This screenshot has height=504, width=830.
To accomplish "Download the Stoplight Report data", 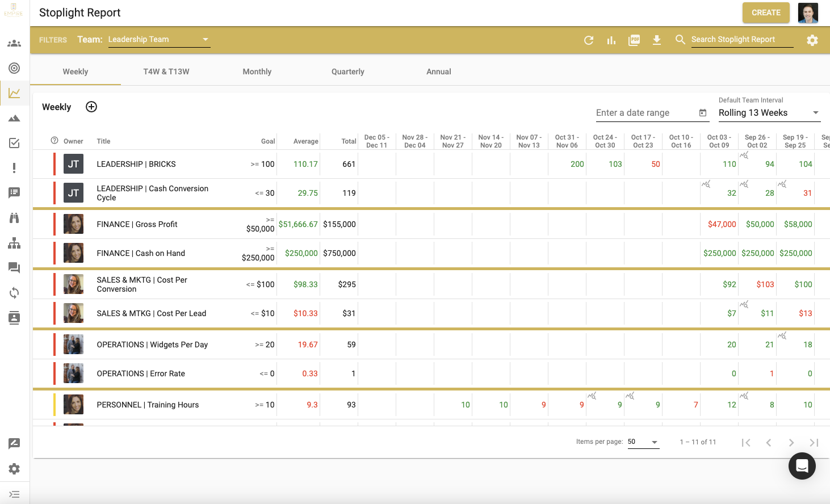I will pos(657,40).
